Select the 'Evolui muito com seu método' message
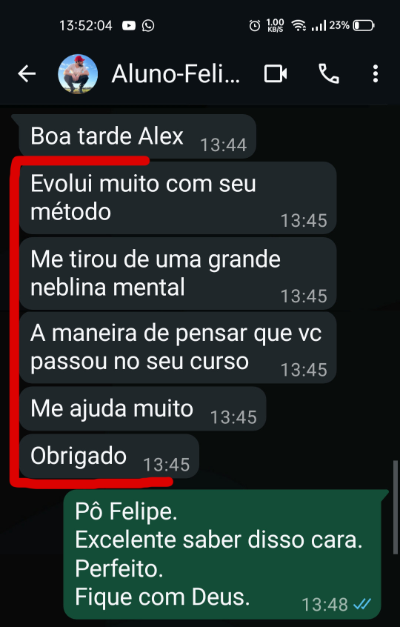The image size is (400, 627). click(178, 198)
